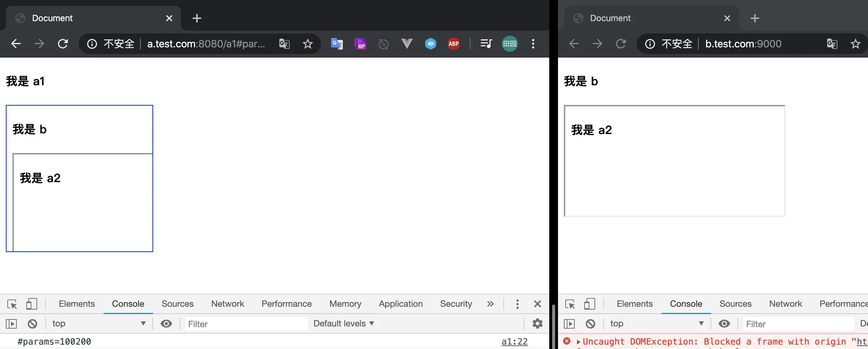Click translate icon in a.test.com address bar
The height and width of the screenshot is (349, 868).
click(x=284, y=44)
